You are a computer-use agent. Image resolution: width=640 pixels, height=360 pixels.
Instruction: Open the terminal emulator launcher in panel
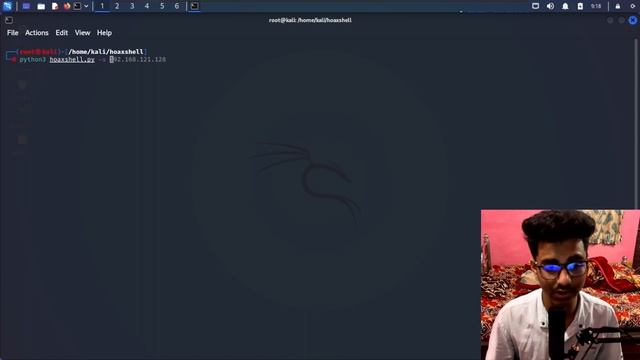77,6
